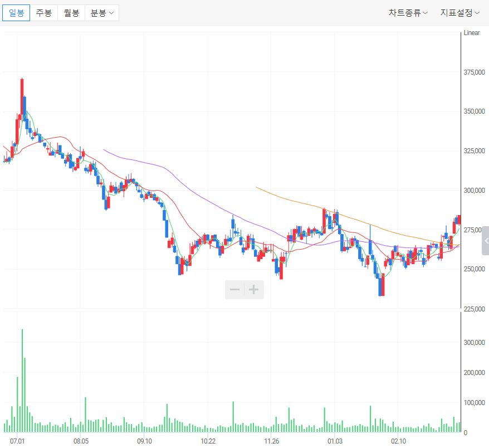Click the 250,000 price axis label
This screenshot has width=489, height=448.
point(474,269)
